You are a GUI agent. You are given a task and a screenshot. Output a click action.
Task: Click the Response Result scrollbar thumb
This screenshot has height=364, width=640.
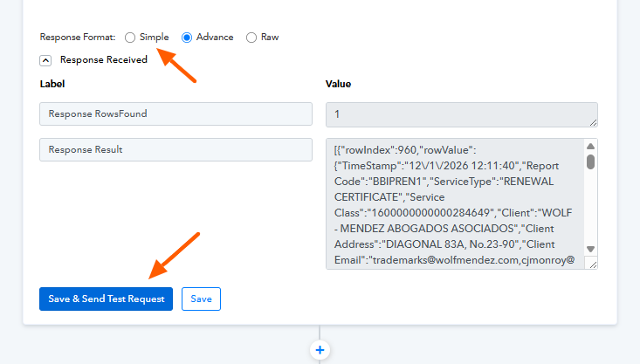click(x=591, y=161)
